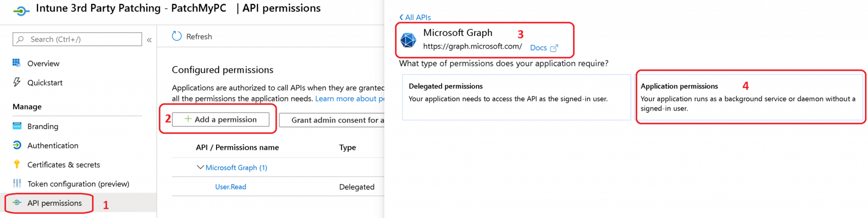This screenshot has width=868, height=218.
Task: Click the Certificates & secrets key icon
Action: (17, 164)
